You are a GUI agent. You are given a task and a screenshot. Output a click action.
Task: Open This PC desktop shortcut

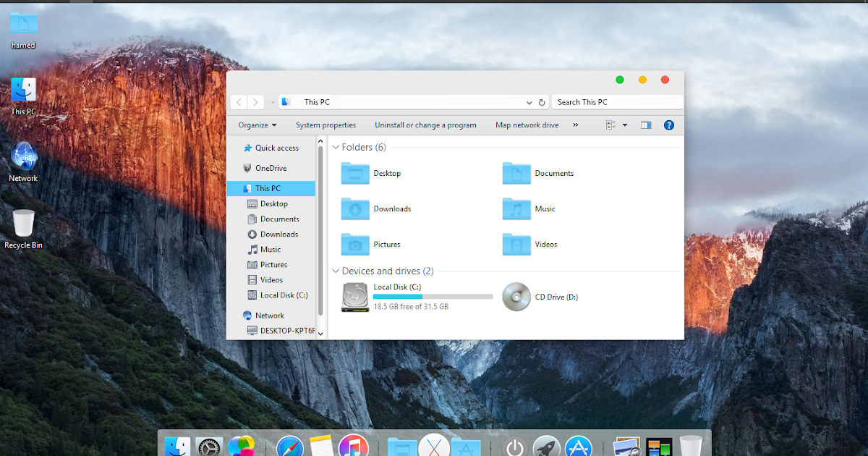23,96
